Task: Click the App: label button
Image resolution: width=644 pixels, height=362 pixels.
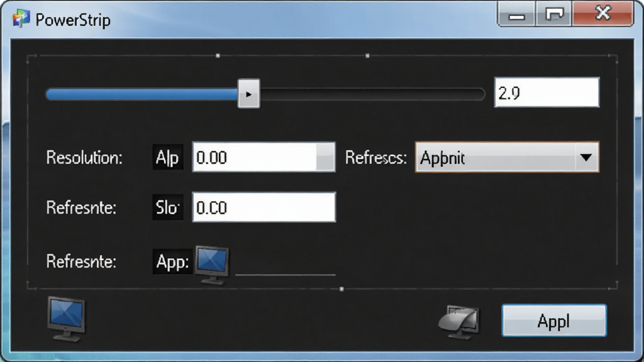Action: [x=172, y=261]
